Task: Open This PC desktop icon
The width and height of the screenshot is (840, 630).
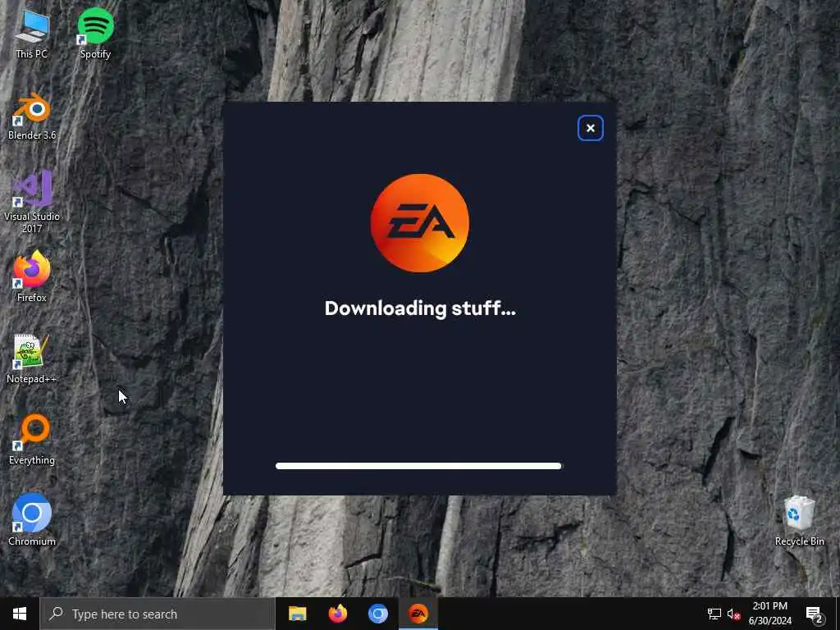Action: point(32,33)
